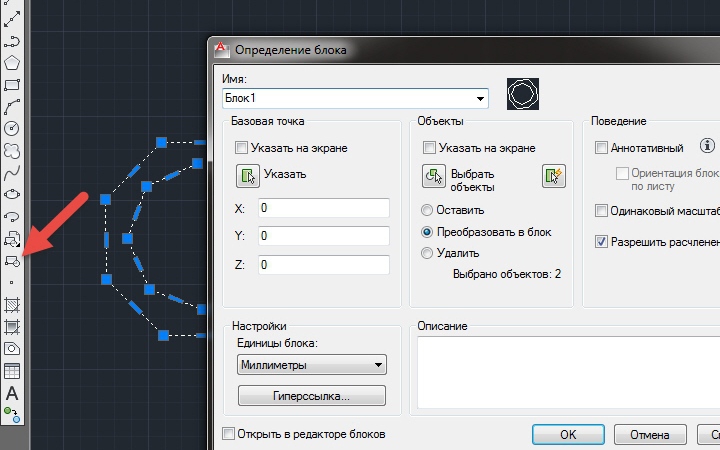Click the 'Гиперссылка...' button

click(x=312, y=396)
